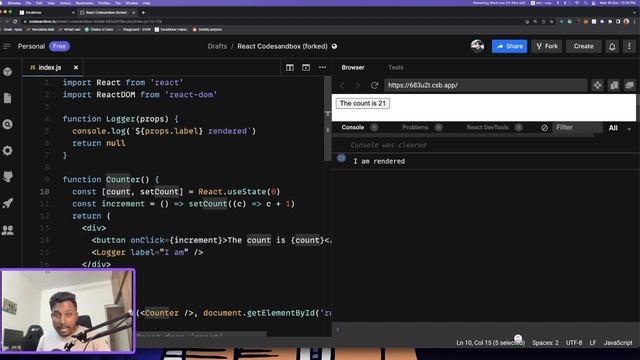Click the 'The count is 21' button
Screen dimensions: 640x360
point(362,103)
